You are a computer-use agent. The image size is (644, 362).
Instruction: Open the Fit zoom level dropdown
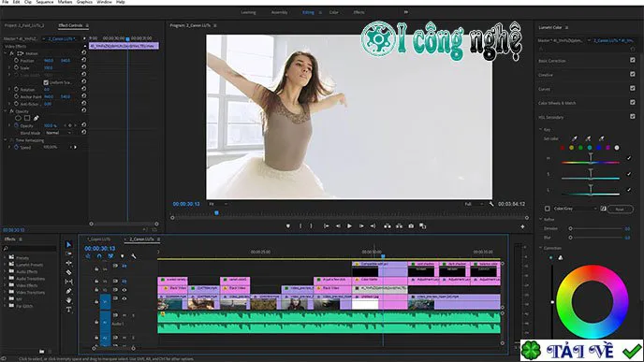pos(218,204)
